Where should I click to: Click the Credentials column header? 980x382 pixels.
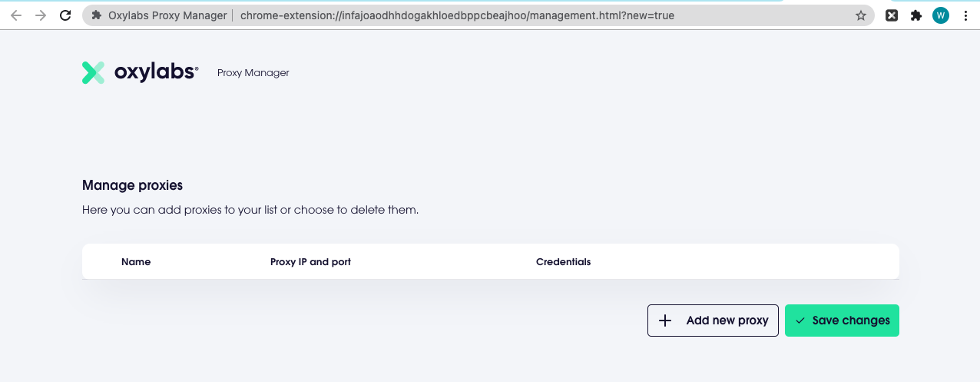click(563, 262)
